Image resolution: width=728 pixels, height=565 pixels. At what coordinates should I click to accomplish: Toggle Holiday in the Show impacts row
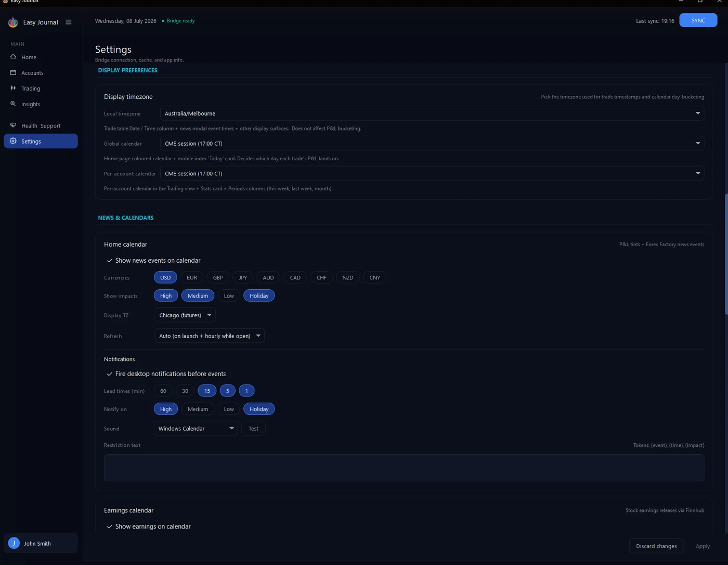(x=259, y=296)
